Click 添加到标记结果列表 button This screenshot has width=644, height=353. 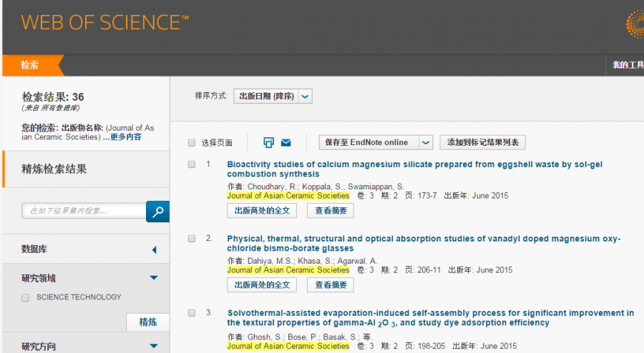482,142
